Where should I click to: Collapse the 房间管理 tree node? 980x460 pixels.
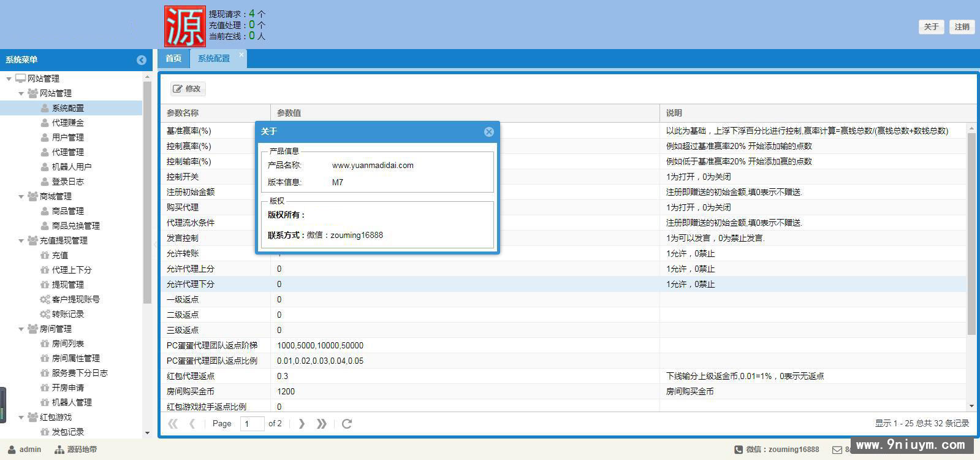click(21, 329)
